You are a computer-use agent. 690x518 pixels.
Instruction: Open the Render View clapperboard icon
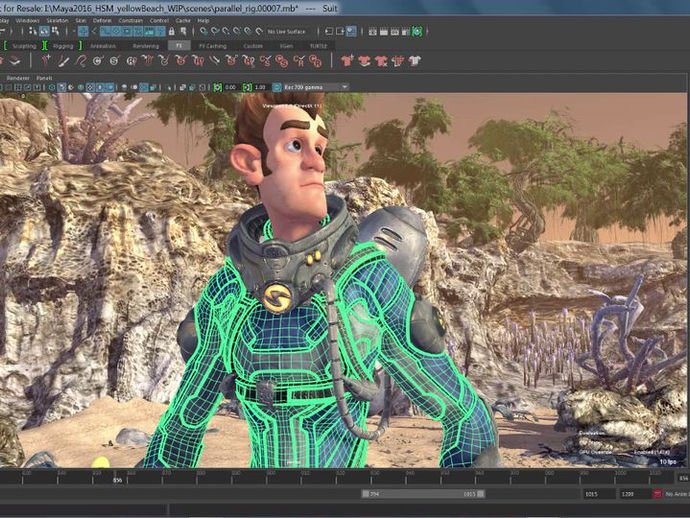click(373, 31)
